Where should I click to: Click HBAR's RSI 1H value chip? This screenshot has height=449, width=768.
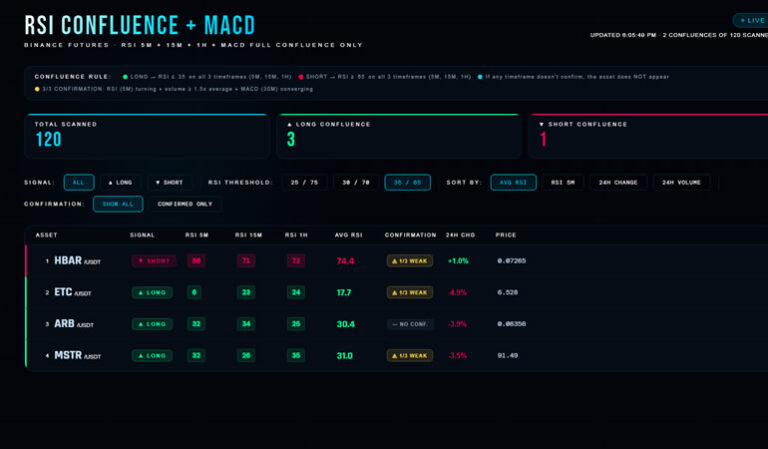[x=296, y=261]
